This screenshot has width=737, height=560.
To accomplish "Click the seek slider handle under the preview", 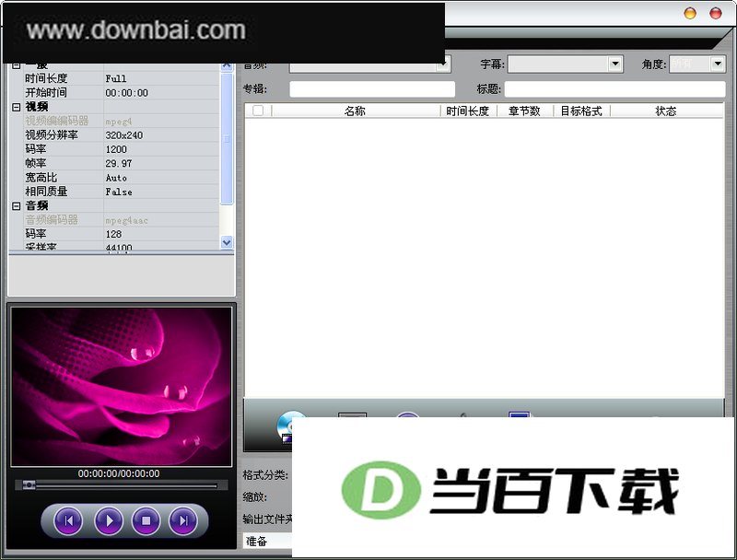I will coord(29,484).
